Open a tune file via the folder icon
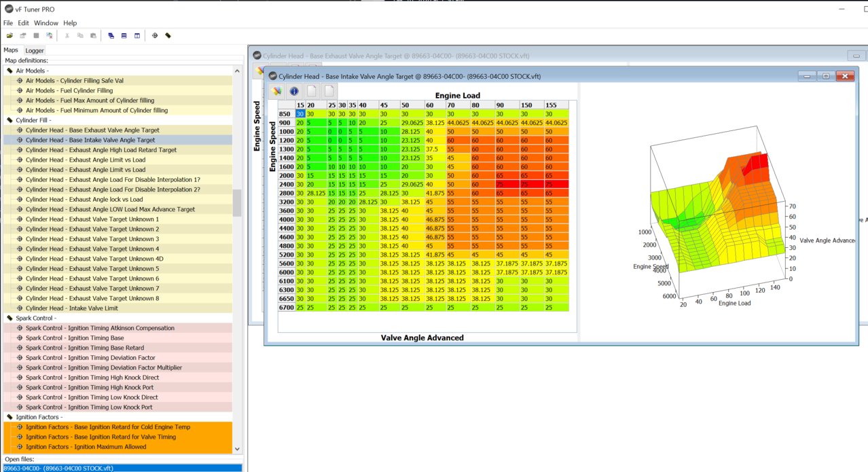The image size is (868, 472). pyautogui.click(x=10, y=35)
